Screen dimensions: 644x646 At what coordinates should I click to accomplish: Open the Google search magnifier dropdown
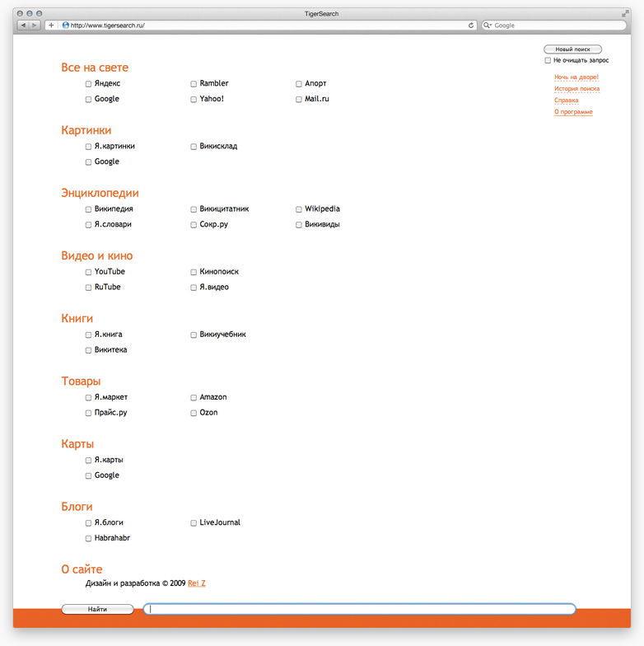(488, 25)
